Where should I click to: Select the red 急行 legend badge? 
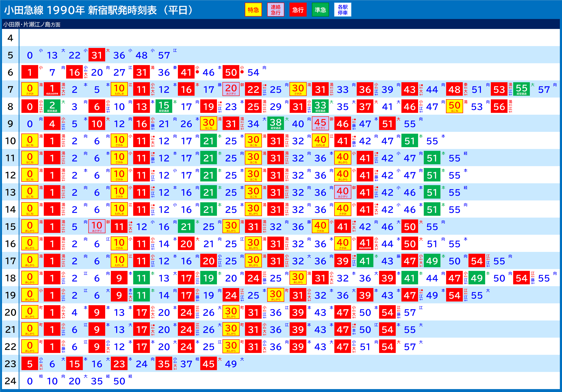[298, 10]
